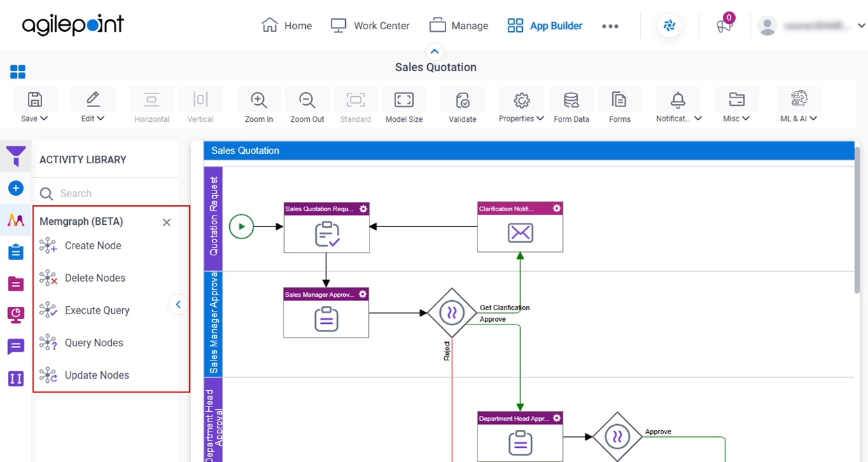Open the Edit pencil tool
Image resolution: width=868 pixels, height=462 pixels.
93,100
